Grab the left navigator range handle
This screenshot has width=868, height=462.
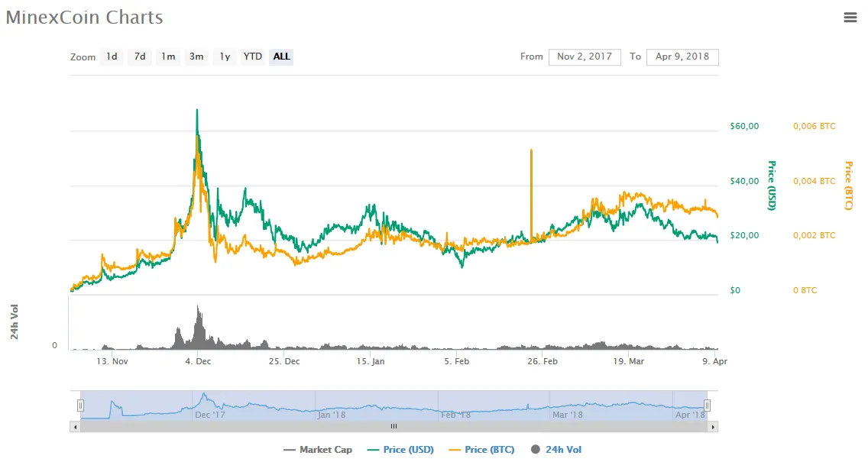click(x=80, y=405)
